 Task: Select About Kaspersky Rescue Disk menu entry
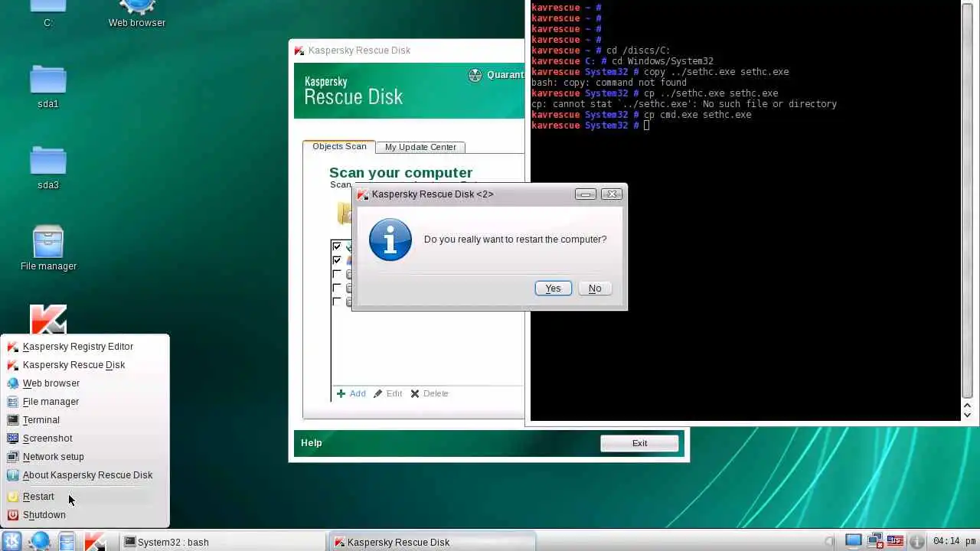pyautogui.click(x=87, y=475)
